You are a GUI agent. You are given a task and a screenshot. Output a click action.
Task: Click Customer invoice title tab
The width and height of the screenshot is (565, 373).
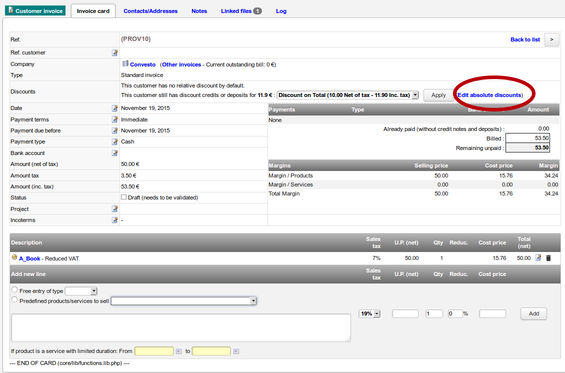35,11
